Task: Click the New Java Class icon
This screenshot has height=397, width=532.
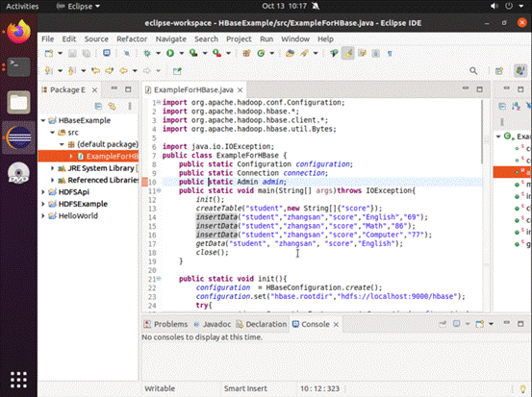Action: click(261, 53)
